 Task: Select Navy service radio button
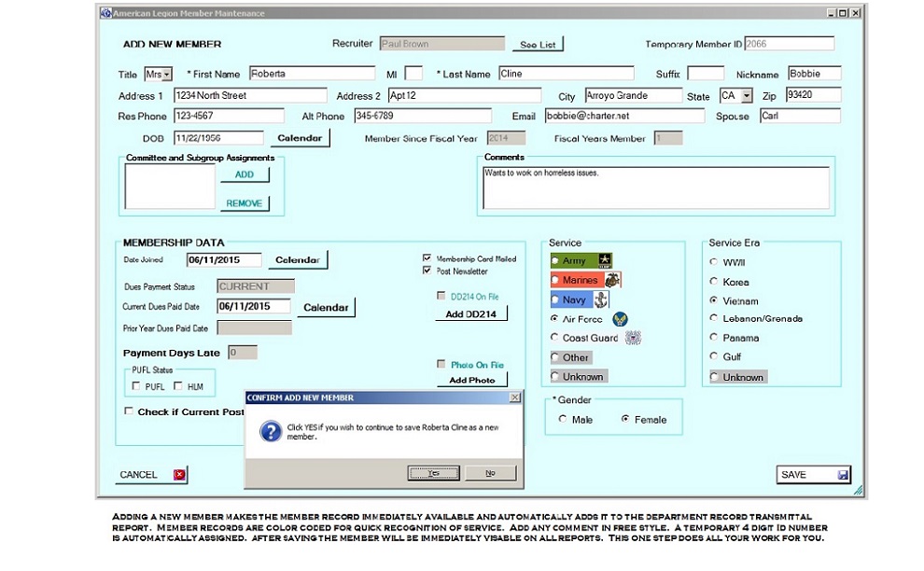[555, 299]
